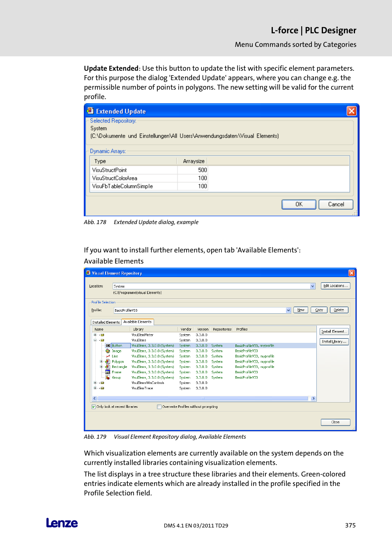
Task: Click the Copy profile button
Action: coord(319,310)
